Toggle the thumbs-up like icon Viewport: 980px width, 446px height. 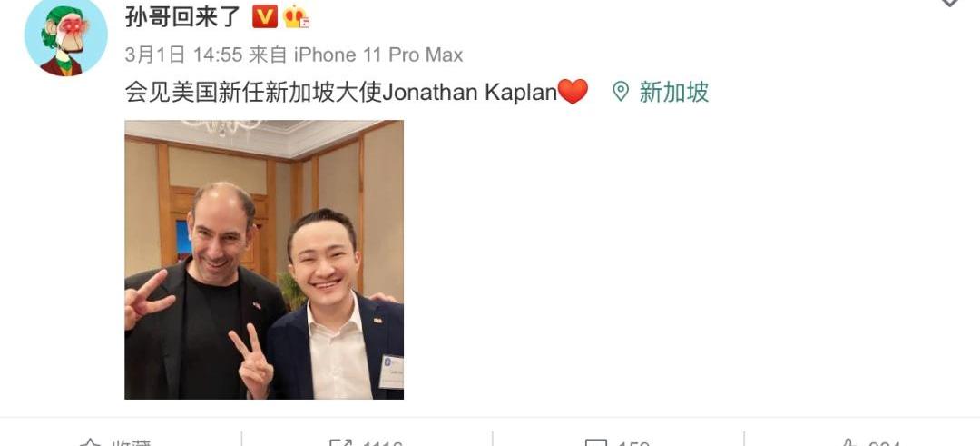[x=848, y=443]
